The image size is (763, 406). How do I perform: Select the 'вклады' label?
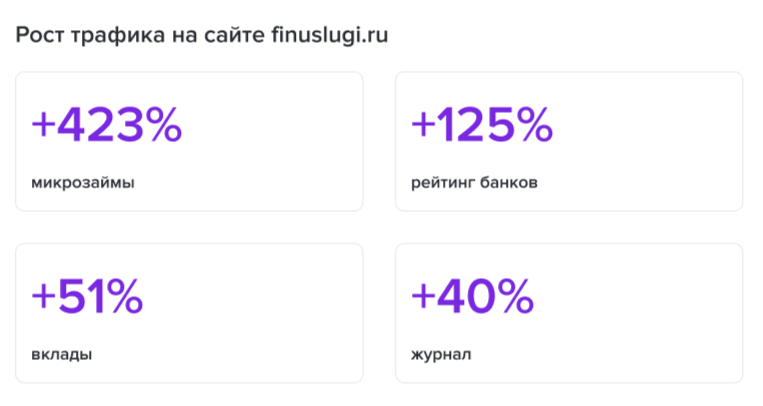click(x=61, y=354)
